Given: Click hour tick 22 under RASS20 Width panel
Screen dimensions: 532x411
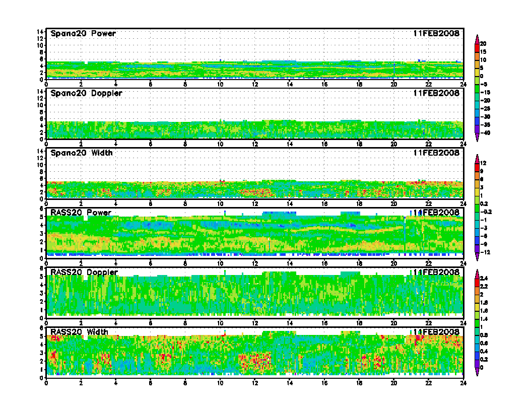Looking at the screenshot, I should [x=429, y=383].
